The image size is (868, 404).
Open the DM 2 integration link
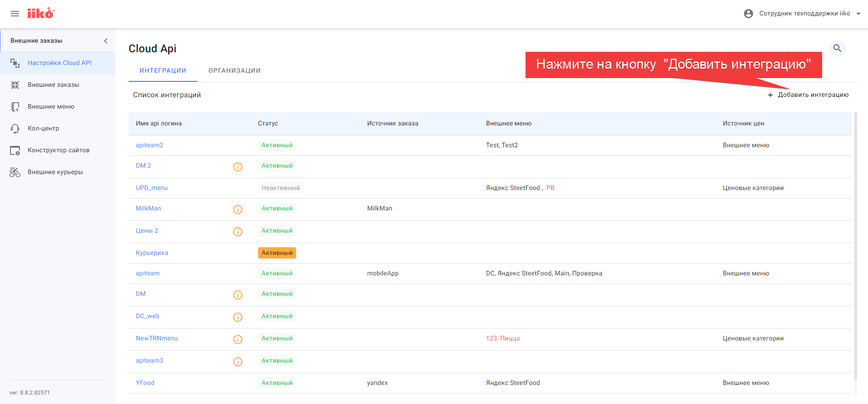144,165
